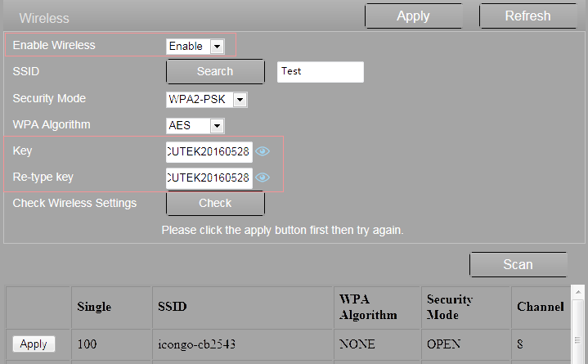Image resolution: width=588 pixels, height=364 pixels.
Task: Show the Re-type key password
Action: click(x=263, y=178)
